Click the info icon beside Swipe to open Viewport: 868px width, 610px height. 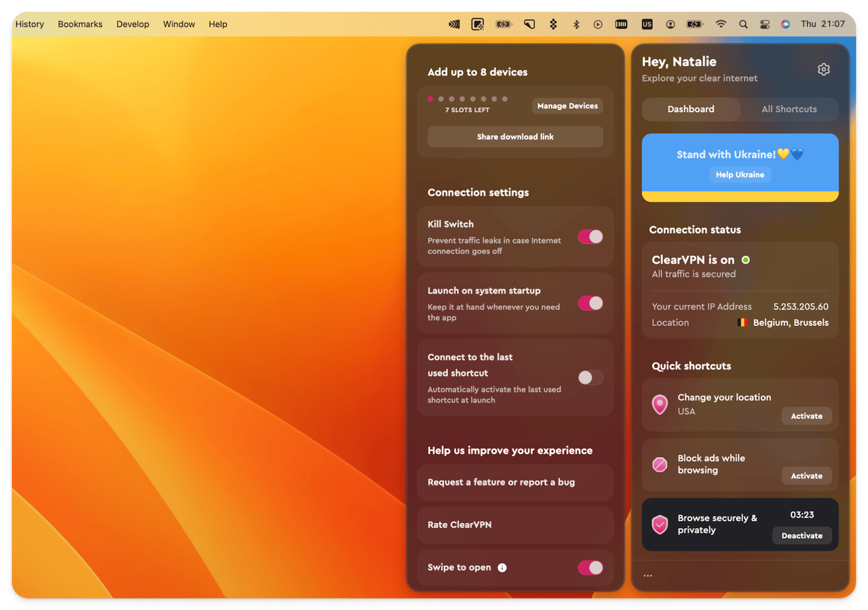tap(502, 568)
